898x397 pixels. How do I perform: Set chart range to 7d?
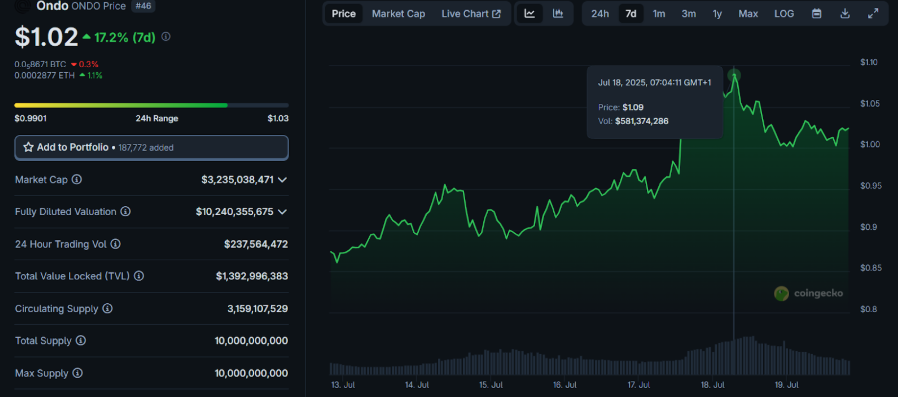(x=631, y=14)
